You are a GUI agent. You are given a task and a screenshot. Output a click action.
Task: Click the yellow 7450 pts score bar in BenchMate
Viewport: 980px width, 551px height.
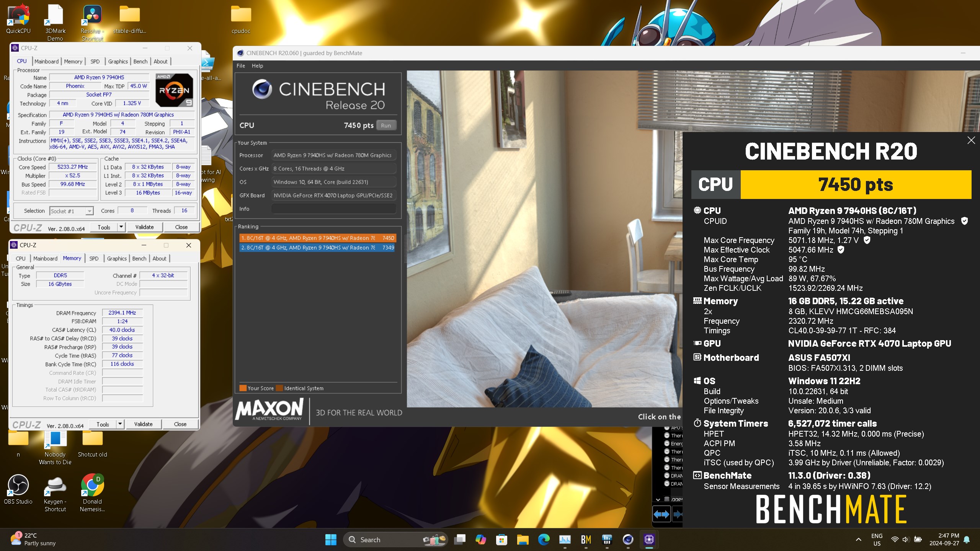tap(856, 184)
